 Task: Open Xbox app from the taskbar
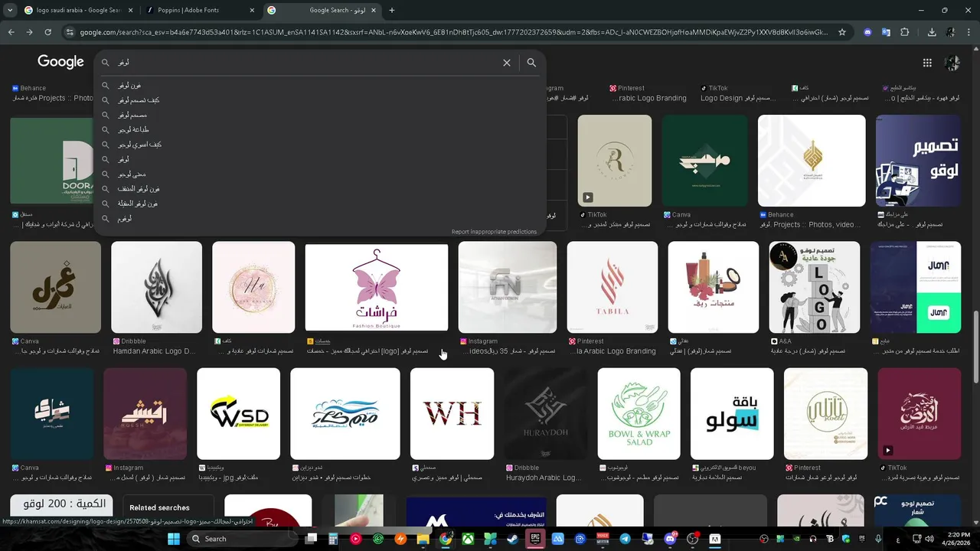tap(468, 539)
